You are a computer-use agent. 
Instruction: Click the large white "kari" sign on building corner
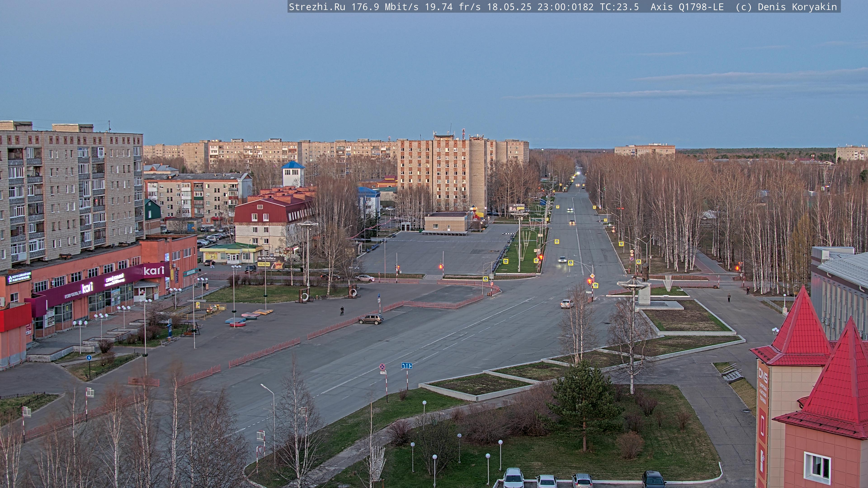tap(154, 270)
